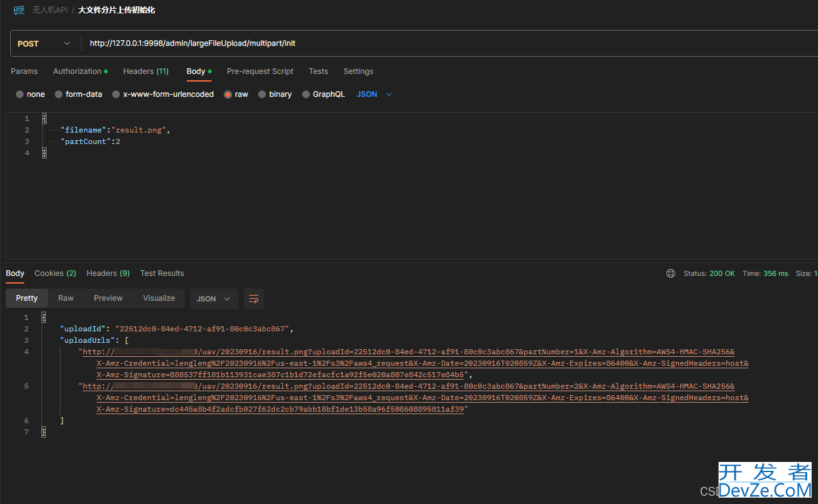Select the Raw response view
The height and width of the screenshot is (504, 818).
[66, 298]
